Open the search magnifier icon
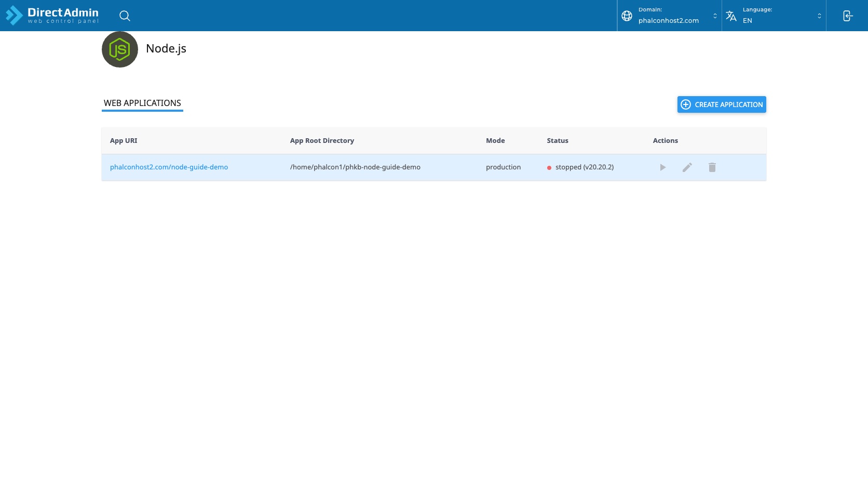The image size is (868, 489). pos(125,16)
